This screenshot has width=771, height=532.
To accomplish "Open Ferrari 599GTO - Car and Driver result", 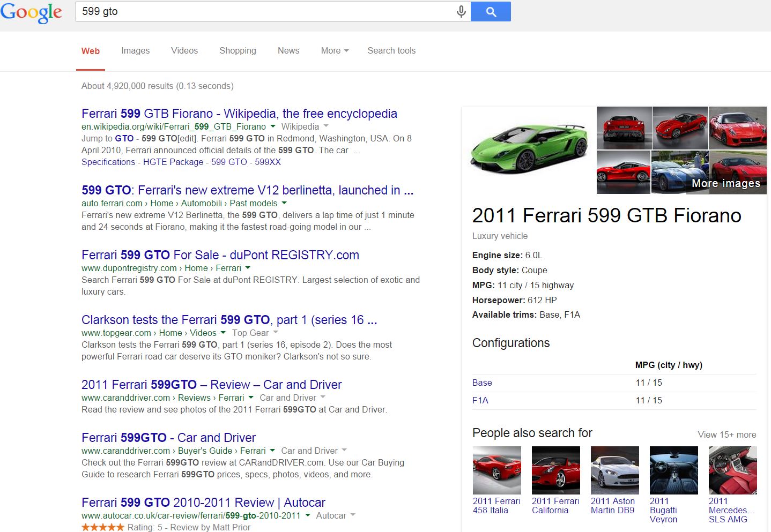I will pyautogui.click(x=168, y=438).
